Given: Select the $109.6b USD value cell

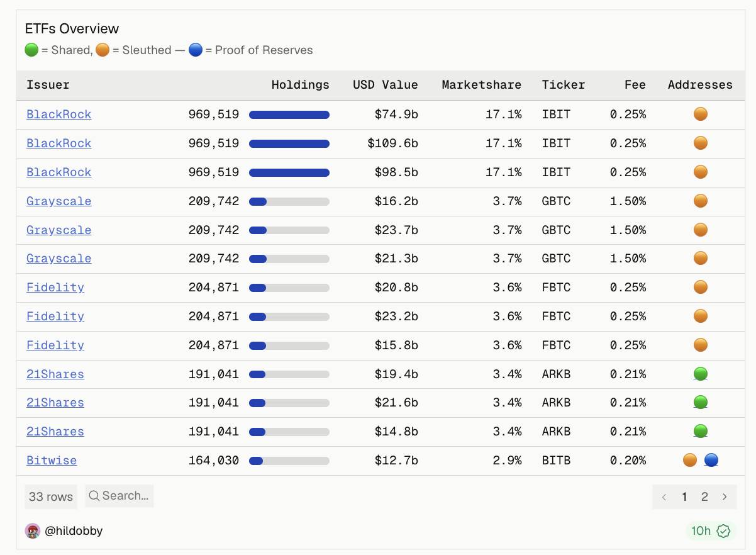Looking at the screenshot, I should [393, 143].
